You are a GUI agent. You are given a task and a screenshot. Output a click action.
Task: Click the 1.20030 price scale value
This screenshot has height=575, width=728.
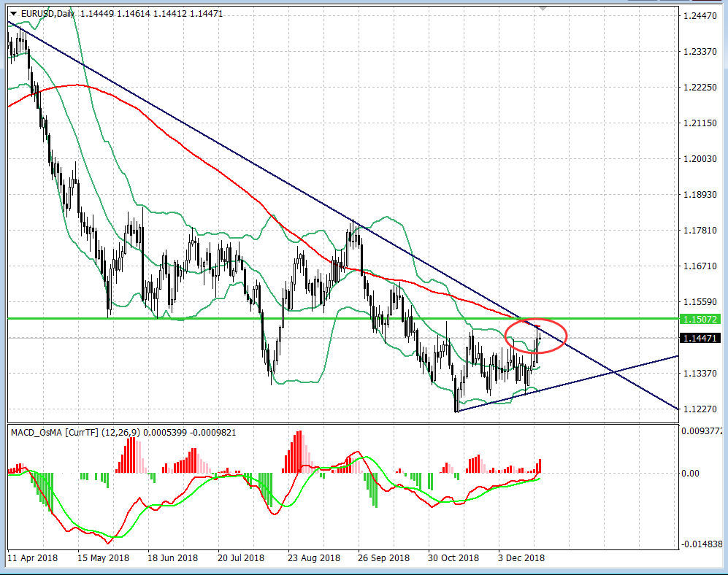[700, 159]
